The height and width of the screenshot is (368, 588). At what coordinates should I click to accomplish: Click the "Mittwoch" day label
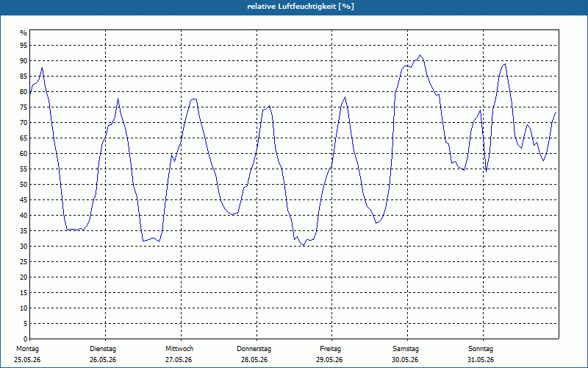(179, 349)
